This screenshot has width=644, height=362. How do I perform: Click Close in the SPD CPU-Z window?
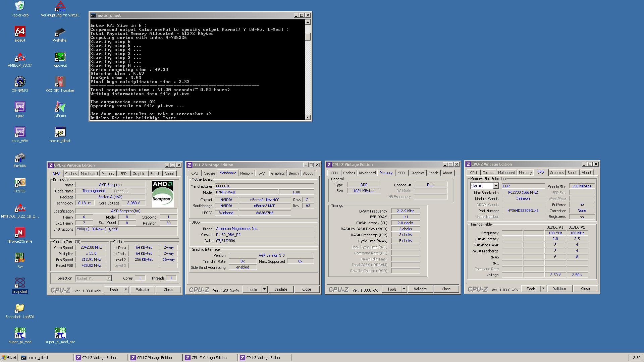tap(585, 289)
